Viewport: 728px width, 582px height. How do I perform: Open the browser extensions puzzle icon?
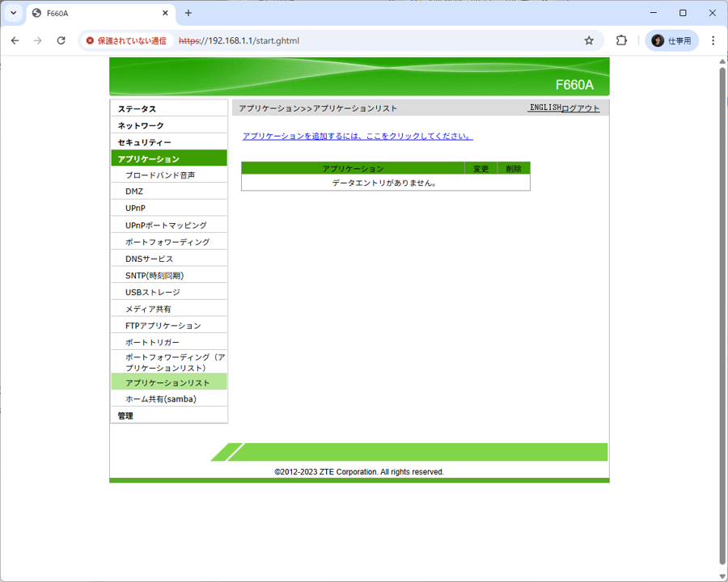point(621,40)
